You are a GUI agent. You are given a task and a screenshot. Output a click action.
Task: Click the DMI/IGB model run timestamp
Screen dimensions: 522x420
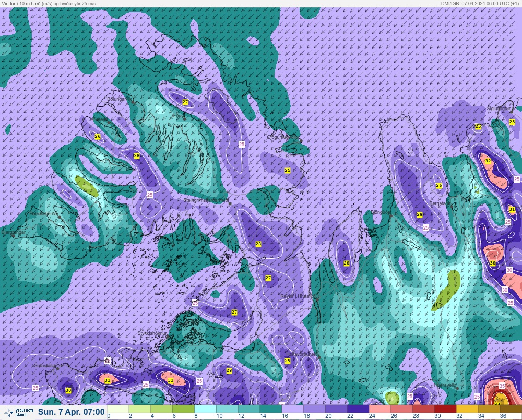click(x=480, y=3)
